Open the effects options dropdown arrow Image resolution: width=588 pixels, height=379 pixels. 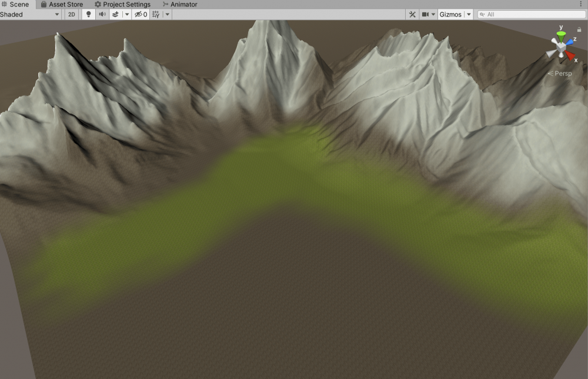(x=127, y=14)
